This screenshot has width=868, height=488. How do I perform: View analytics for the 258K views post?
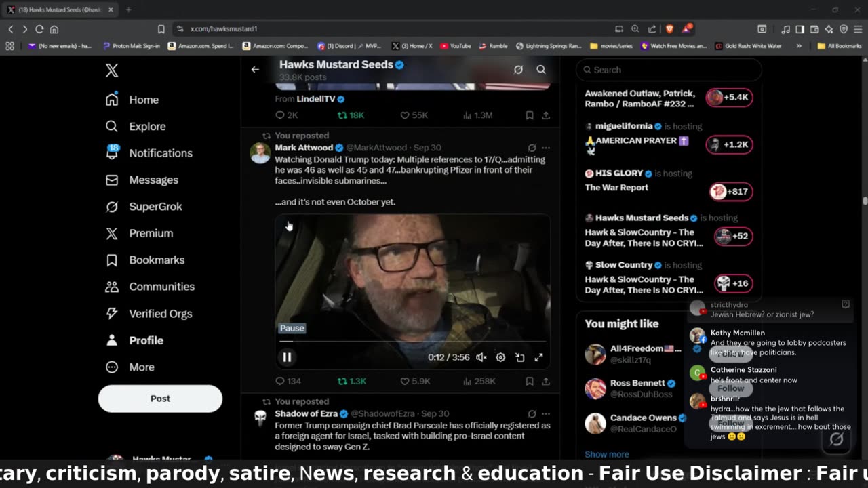coord(479,382)
